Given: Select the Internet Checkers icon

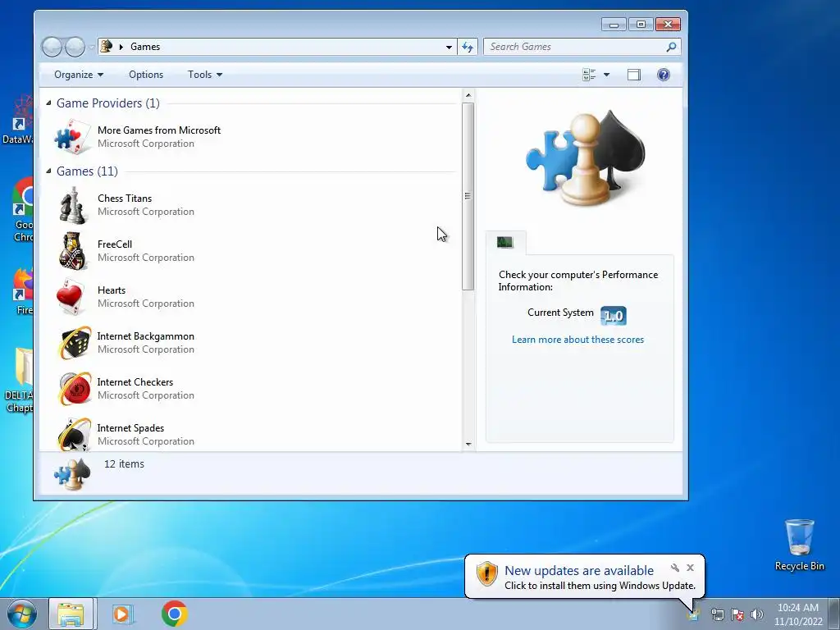Looking at the screenshot, I should coord(74,388).
